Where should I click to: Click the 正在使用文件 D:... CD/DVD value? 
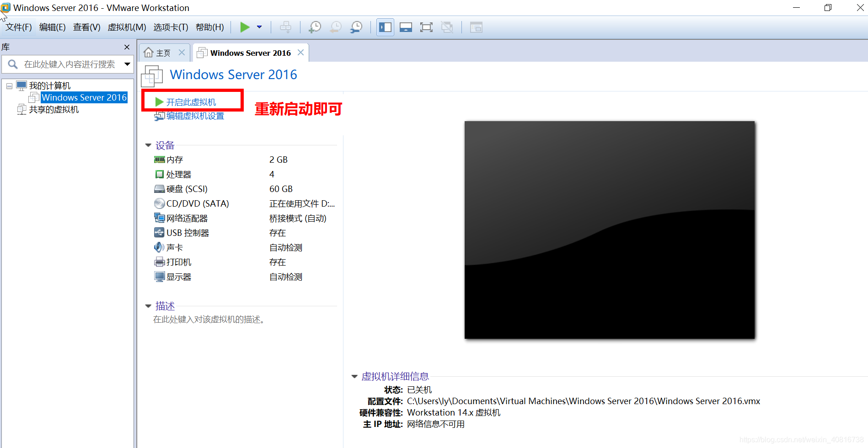(302, 204)
